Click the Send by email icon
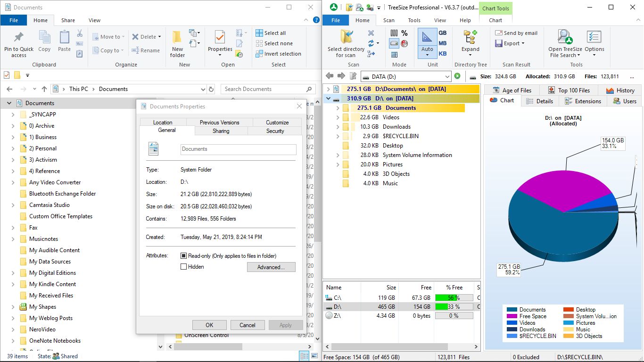 (516, 33)
